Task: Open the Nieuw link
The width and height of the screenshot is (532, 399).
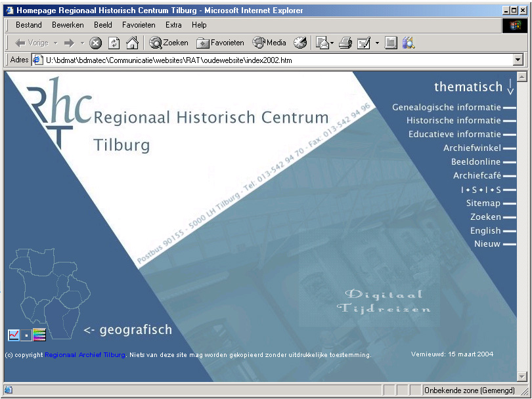Action: [x=487, y=243]
